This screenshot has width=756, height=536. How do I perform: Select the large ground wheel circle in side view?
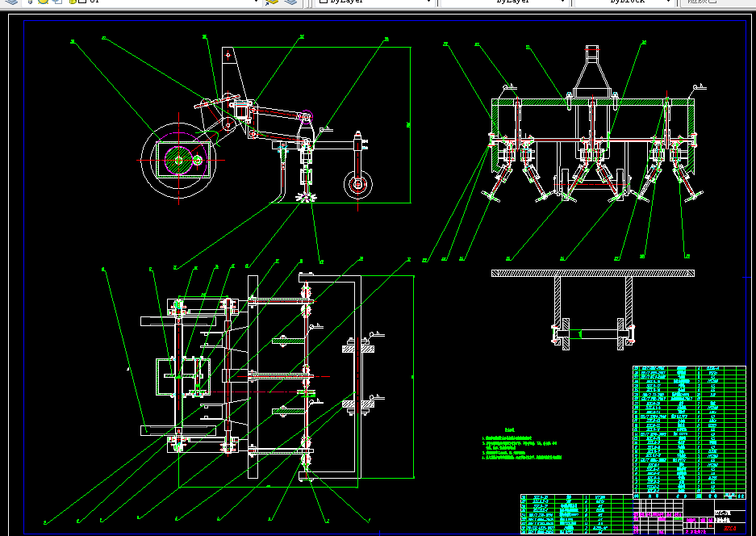coord(178,160)
